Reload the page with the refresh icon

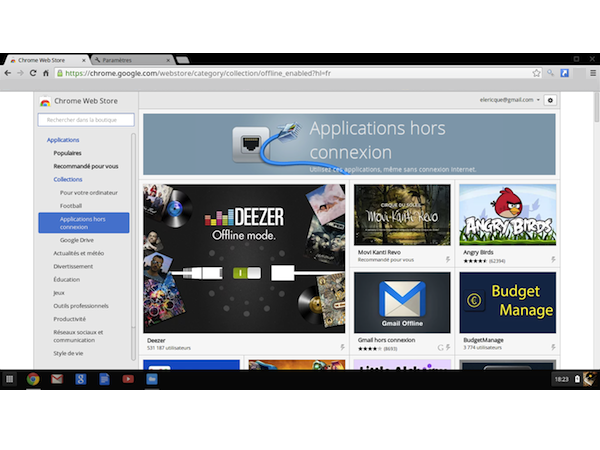(x=33, y=73)
